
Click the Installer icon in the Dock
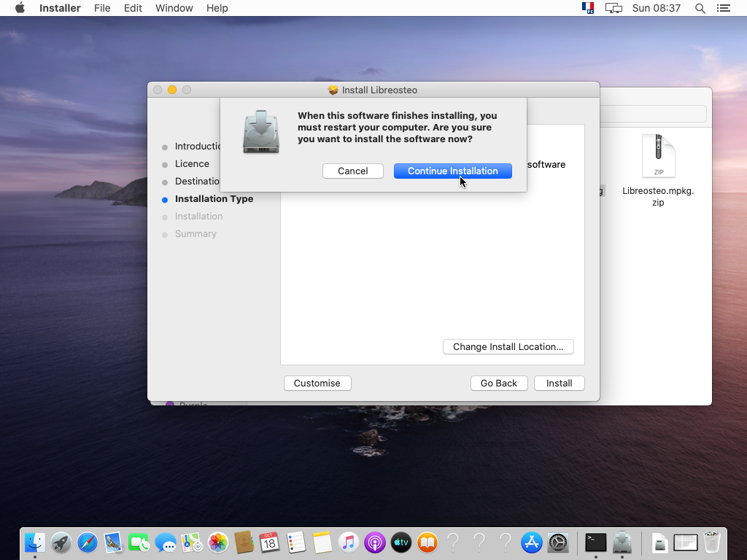pos(622,542)
